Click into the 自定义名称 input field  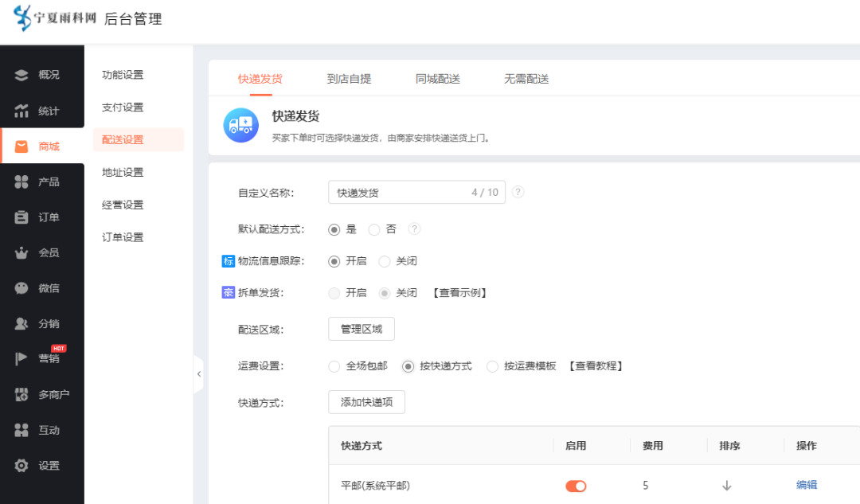pos(416,193)
